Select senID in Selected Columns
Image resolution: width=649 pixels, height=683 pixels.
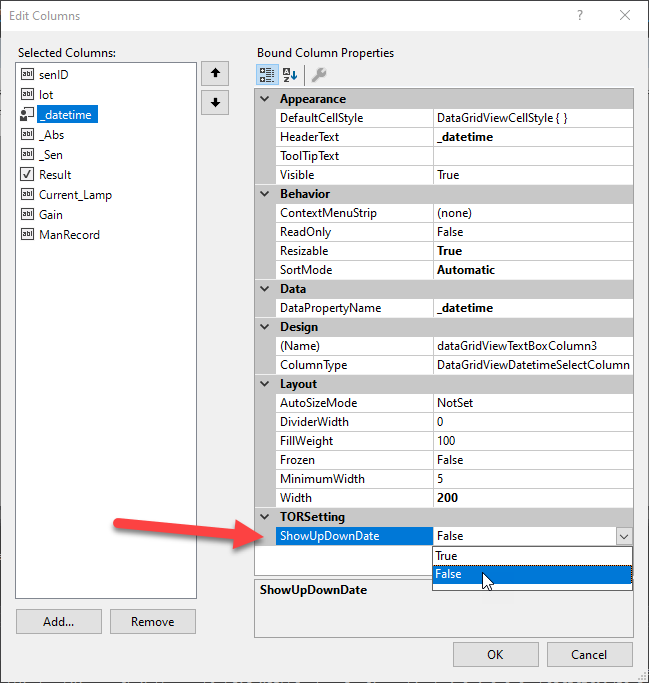point(54,75)
